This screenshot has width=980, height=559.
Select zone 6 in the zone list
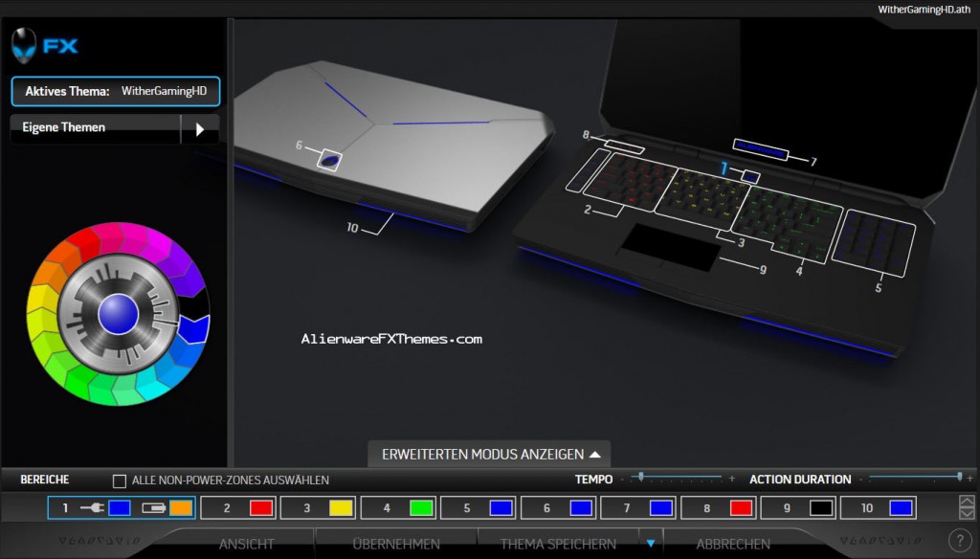[558, 507]
